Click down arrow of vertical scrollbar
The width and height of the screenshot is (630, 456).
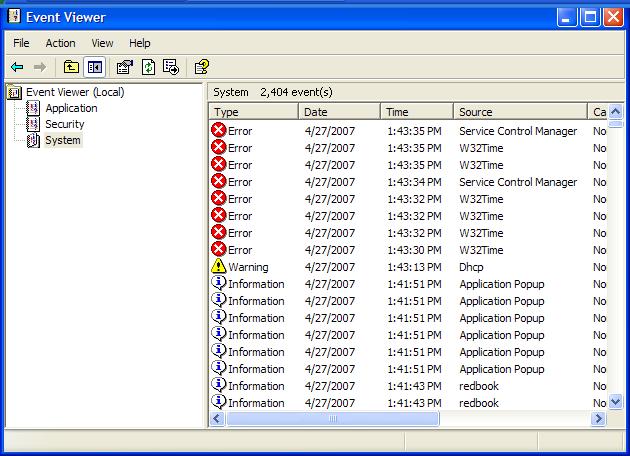click(x=616, y=401)
